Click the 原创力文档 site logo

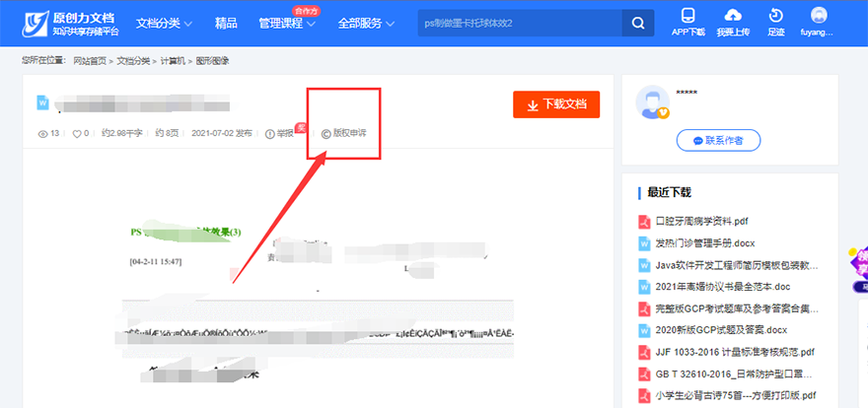click(x=70, y=24)
